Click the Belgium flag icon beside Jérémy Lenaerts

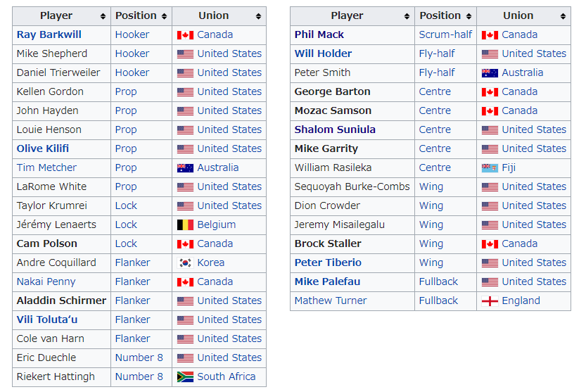coord(185,225)
